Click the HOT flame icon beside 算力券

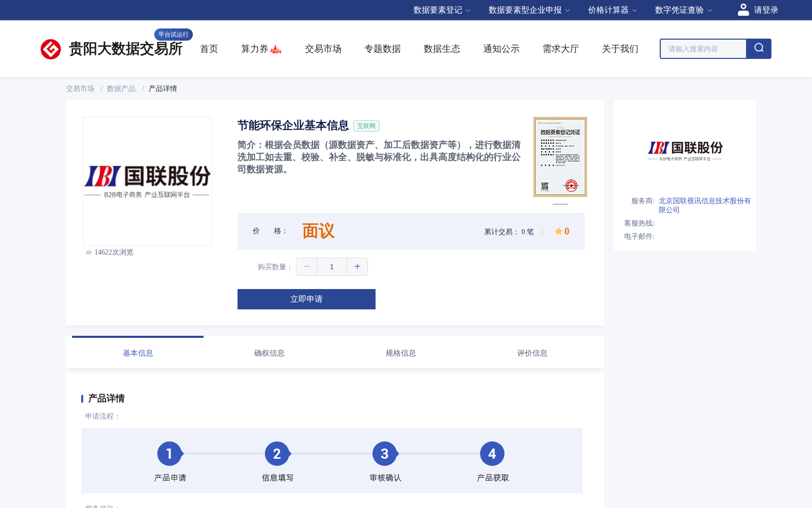point(276,49)
